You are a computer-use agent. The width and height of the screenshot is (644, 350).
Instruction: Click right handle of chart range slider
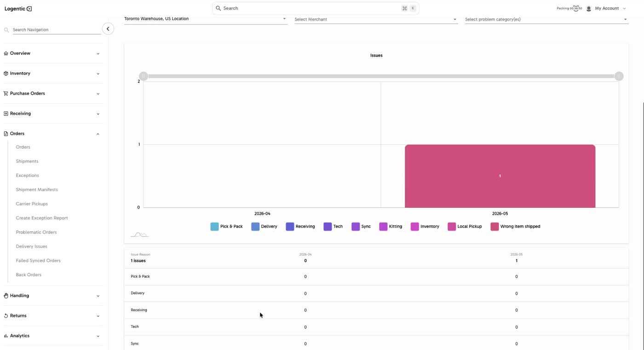619,76
